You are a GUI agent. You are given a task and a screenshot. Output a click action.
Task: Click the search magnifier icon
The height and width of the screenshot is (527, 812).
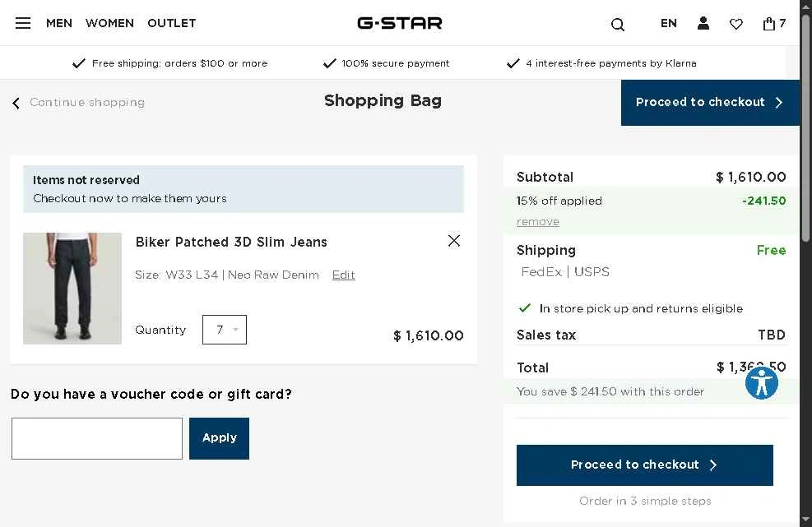point(618,25)
